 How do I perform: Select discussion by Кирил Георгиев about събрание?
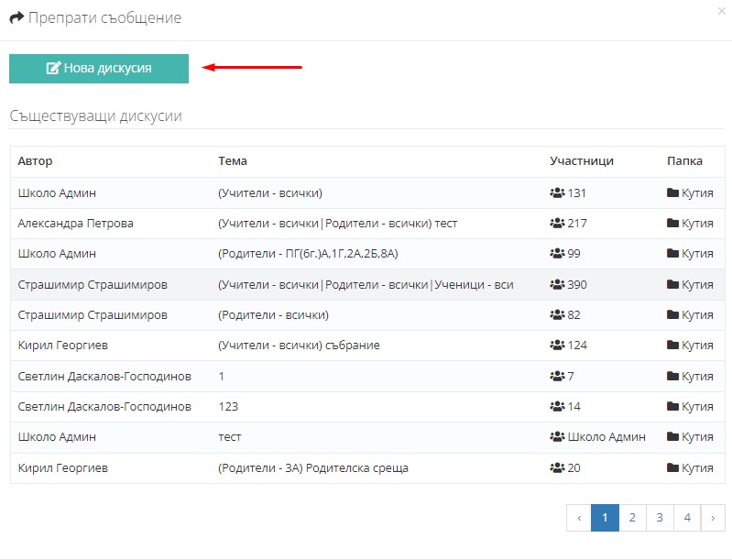coord(367,346)
